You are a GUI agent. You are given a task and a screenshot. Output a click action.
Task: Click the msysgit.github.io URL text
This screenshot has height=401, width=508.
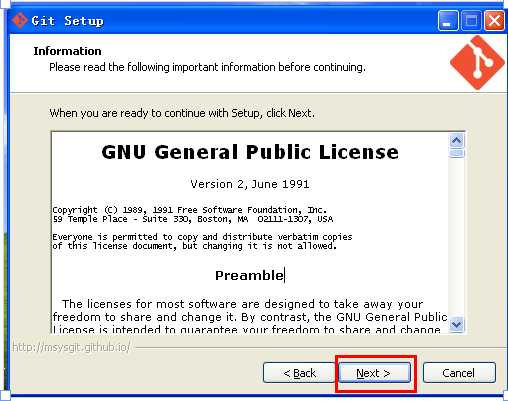[x=71, y=347]
